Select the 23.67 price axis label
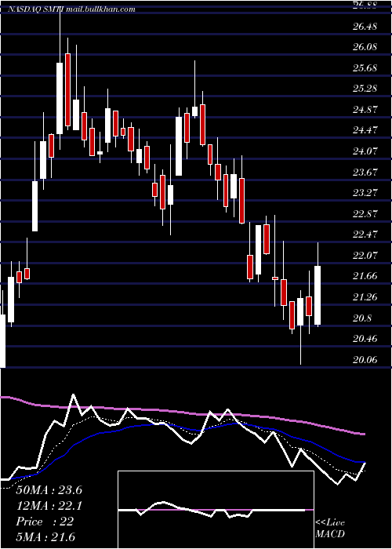This screenshot has height=549, width=392. click(x=365, y=172)
